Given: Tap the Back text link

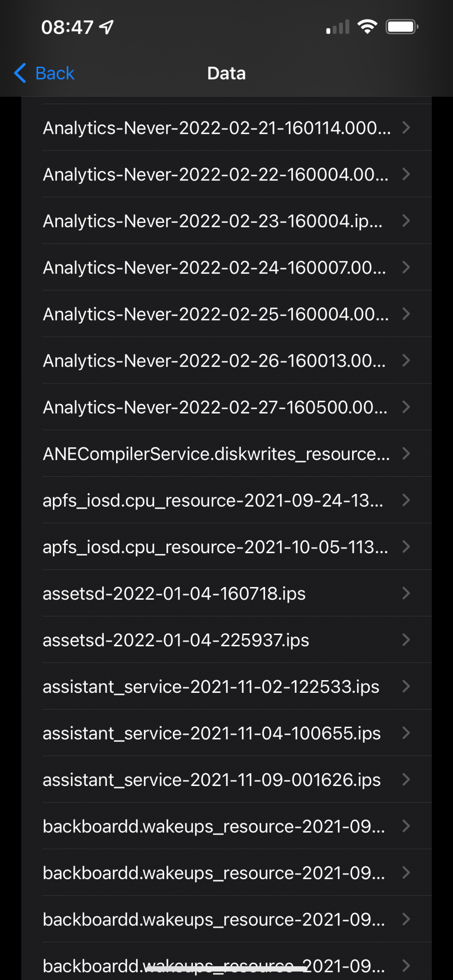Looking at the screenshot, I should tap(54, 73).
